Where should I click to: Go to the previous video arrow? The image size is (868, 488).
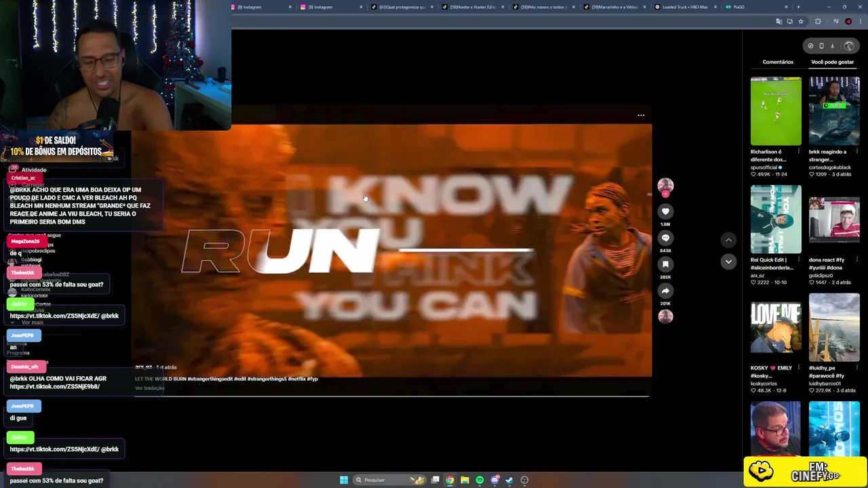[x=728, y=240]
